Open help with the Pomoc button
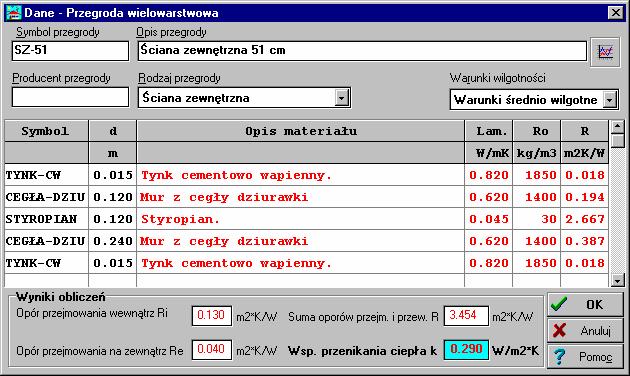630x376 pixels. click(x=585, y=357)
